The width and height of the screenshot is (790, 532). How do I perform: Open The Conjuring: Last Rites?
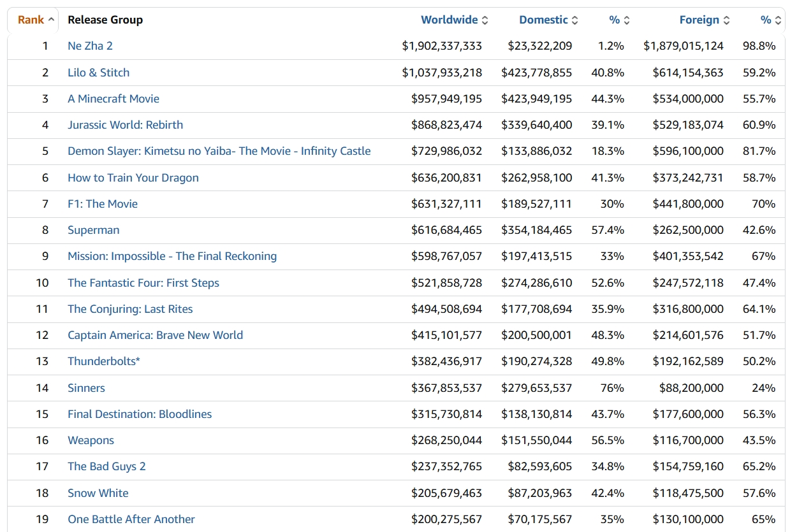(x=130, y=309)
